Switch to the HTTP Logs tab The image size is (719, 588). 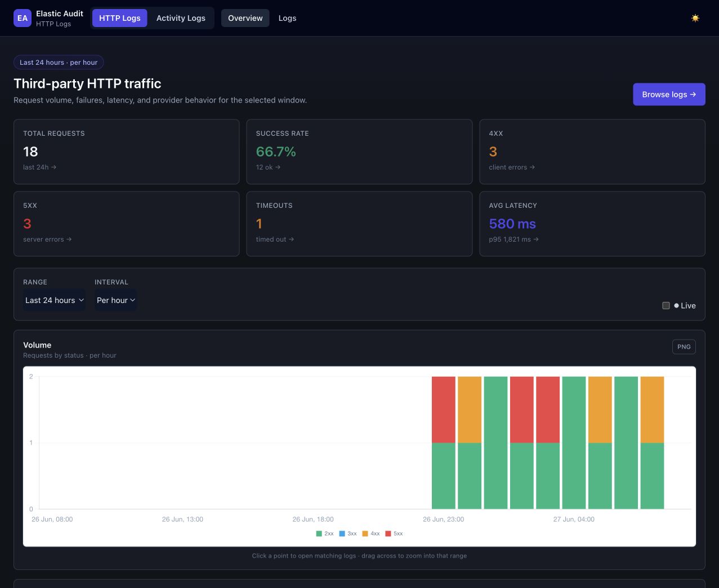point(120,18)
